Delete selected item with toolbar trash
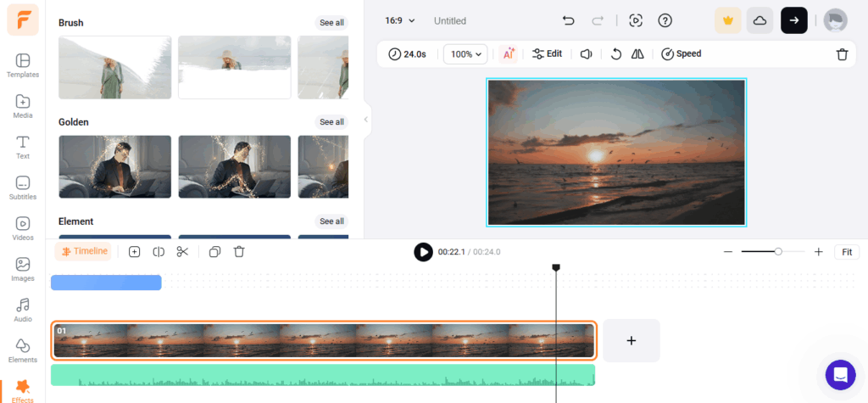The image size is (868, 403). 842,54
